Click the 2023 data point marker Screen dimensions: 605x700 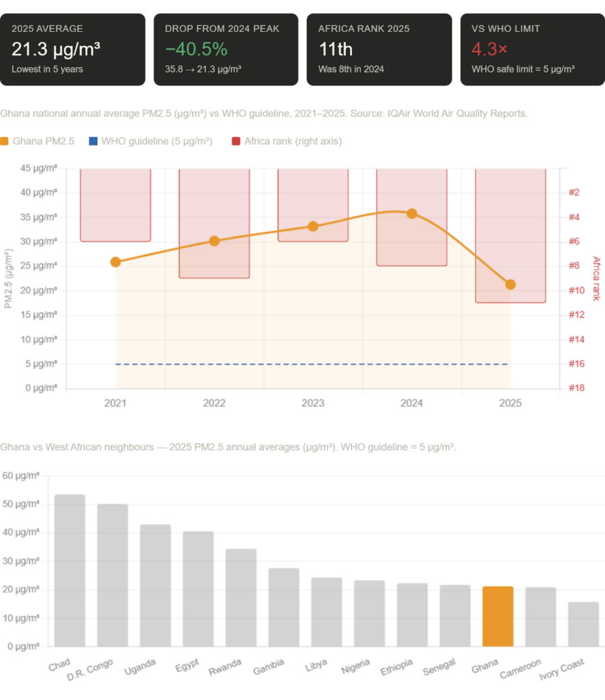pyautogui.click(x=313, y=226)
